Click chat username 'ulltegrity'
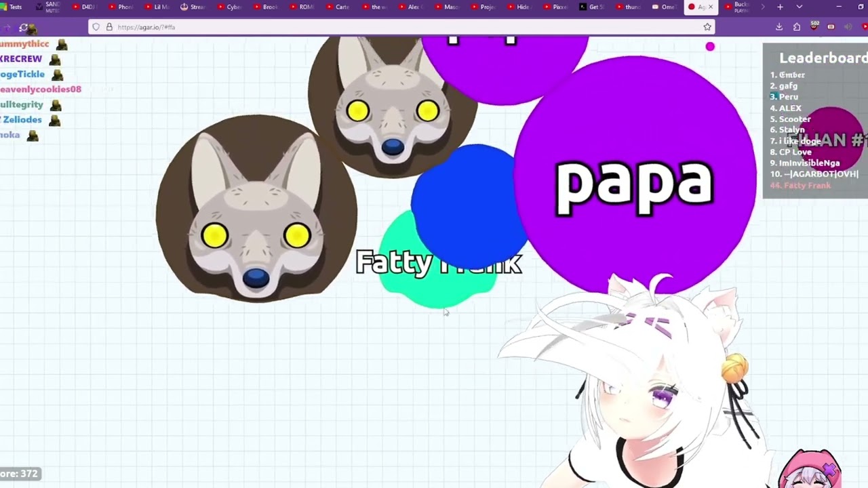 point(22,104)
